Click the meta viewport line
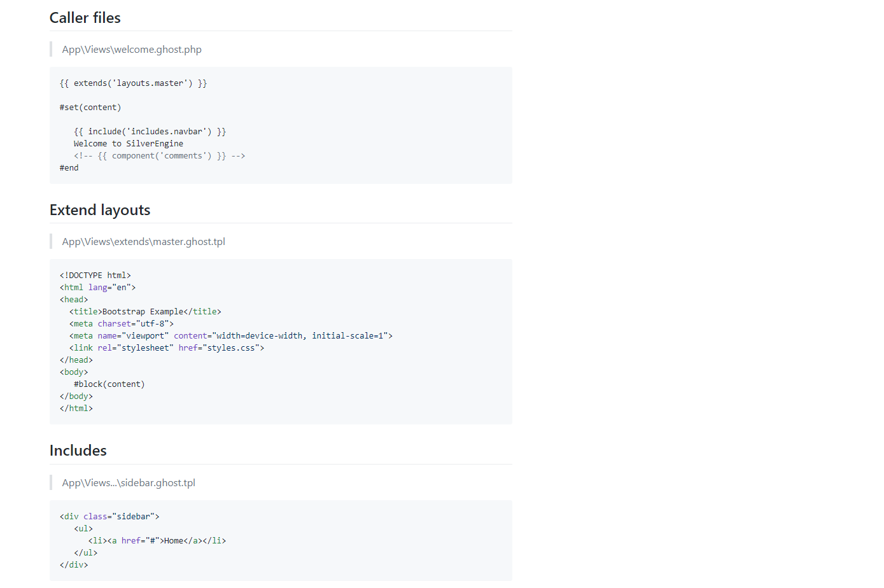Image resolution: width=884 pixels, height=588 pixels. point(231,336)
